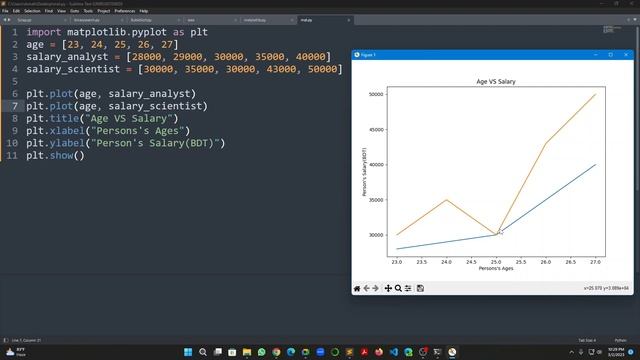The height and width of the screenshot is (360, 640).
Task: Go back to the previous plot view
Action: (x=367, y=289)
